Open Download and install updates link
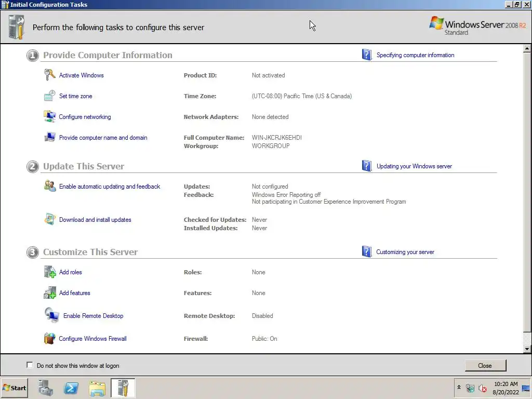 tap(95, 220)
